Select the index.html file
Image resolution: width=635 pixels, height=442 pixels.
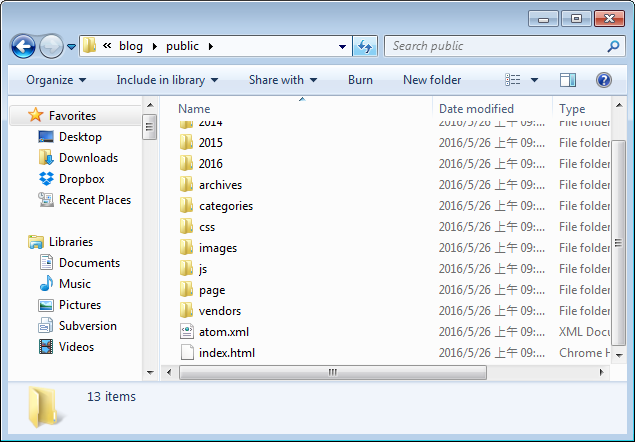point(227,353)
